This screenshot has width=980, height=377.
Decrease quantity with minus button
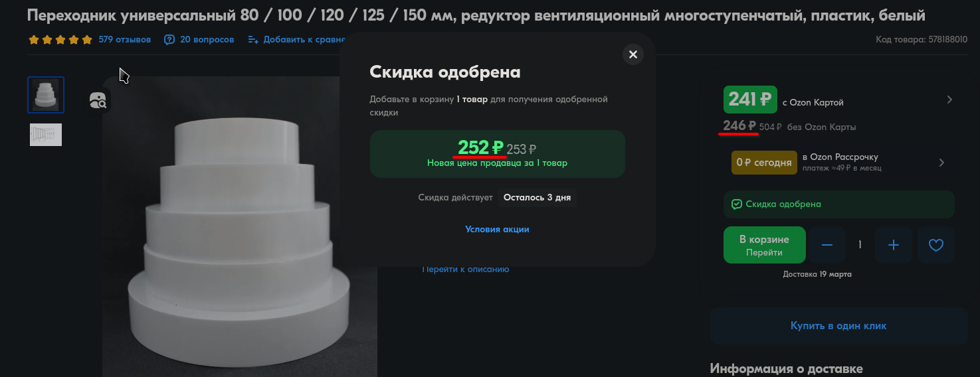[827, 245]
